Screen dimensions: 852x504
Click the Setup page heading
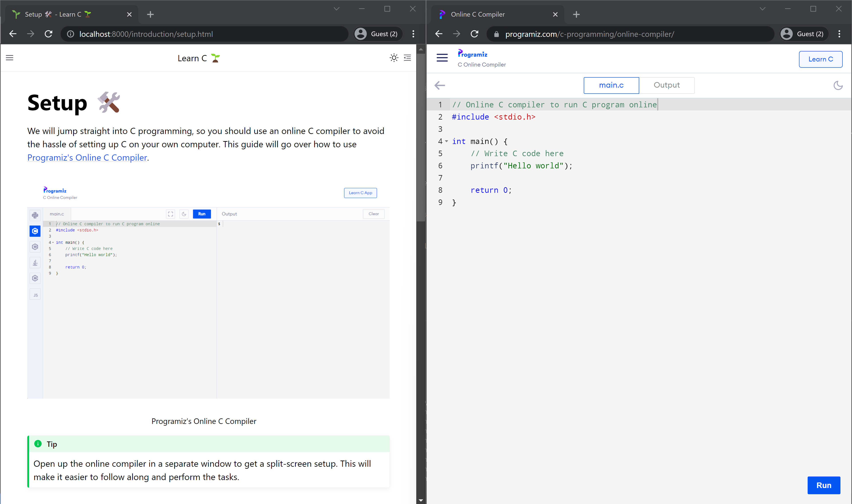[74, 102]
